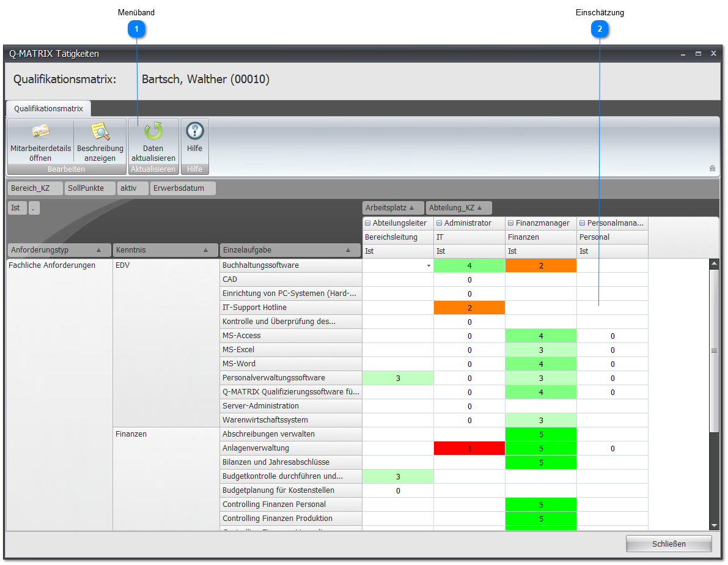Screen dimensions: 728x565
Task: Click green cell 4 for MS-Access Finanzmanager
Action: tap(541, 336)
